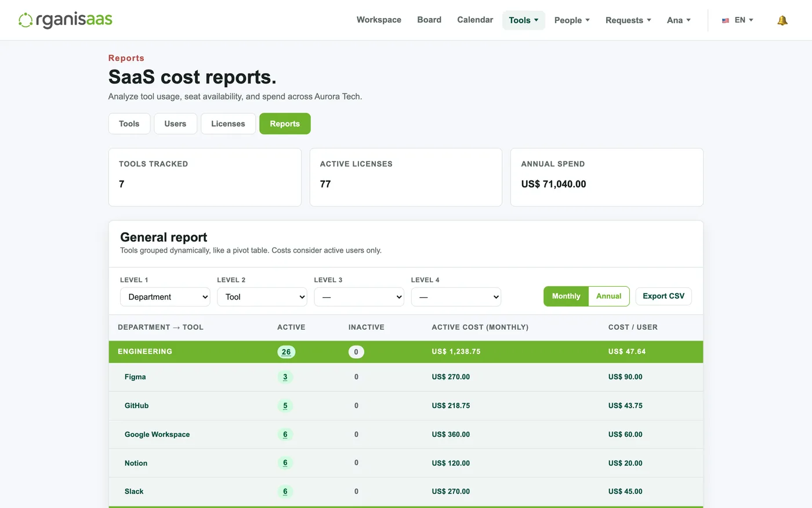Click the Reports breadcrumb label
Viewport: 812px width, 508px height.
(x=126, y=58)
